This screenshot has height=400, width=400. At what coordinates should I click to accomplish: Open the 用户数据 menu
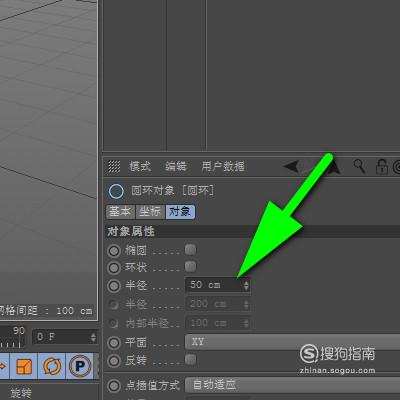pyautogui.click(x=223, y=166)
